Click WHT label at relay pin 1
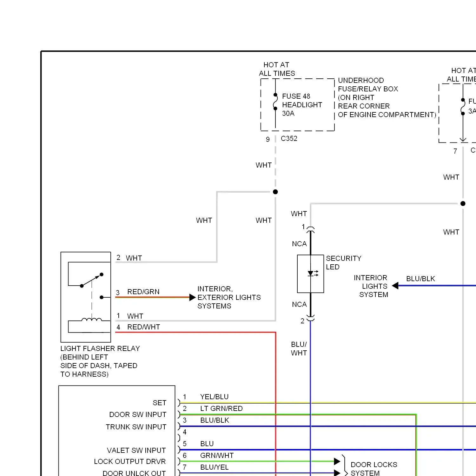Image resolution: width=476 pixels, height=476 pixels. [135, 316]
